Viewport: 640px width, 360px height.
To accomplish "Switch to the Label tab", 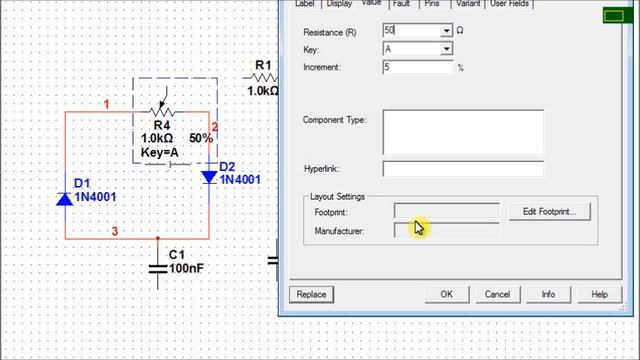I will pos(305,4).
